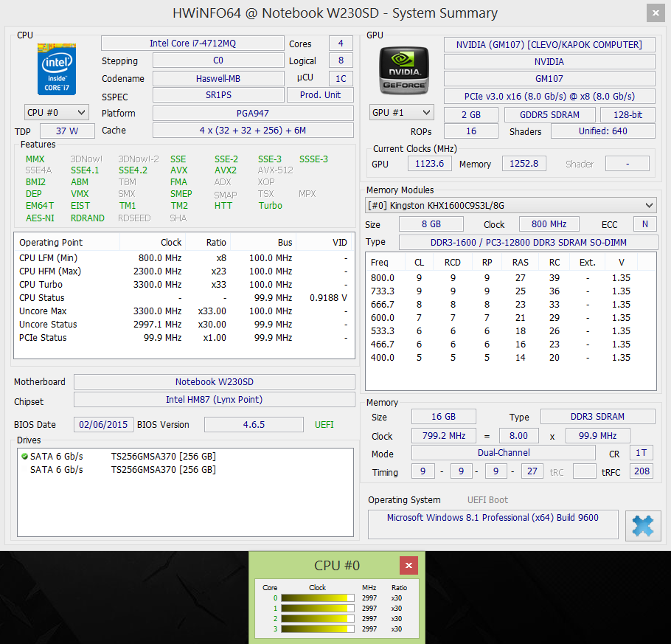Click the Dual-Channel memory mode field
This screenshot has width=671, height=644.
tap(504, 453)
